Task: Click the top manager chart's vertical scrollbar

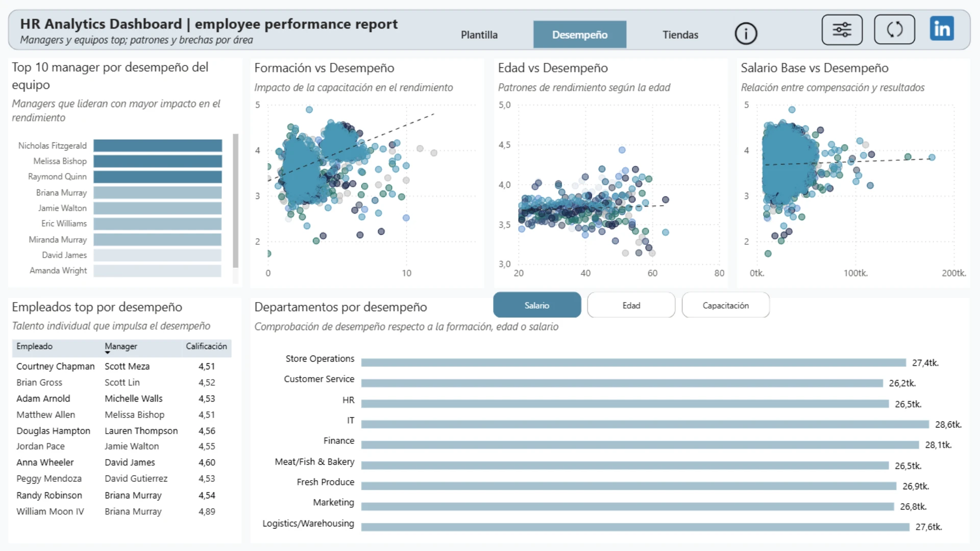Action: [235, 201]
